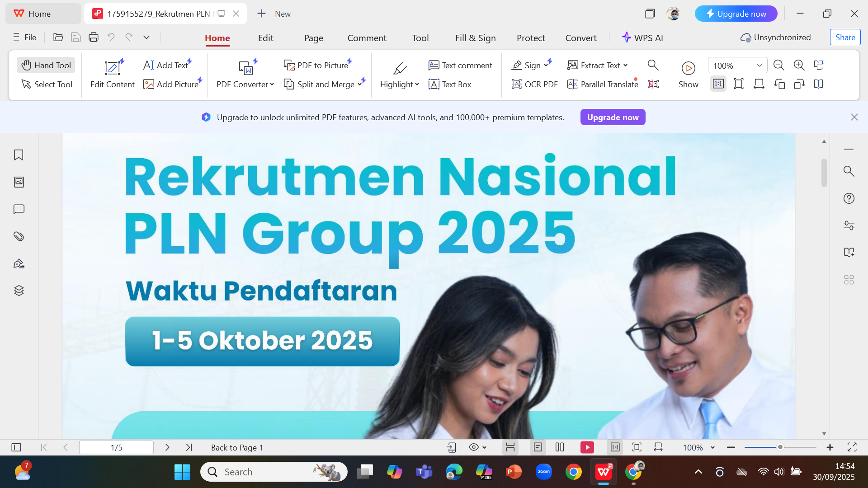Image resolution: width=868 pixels, height=488 pixels.
Task: Click Add Picture tool
Action: [171, 84]
